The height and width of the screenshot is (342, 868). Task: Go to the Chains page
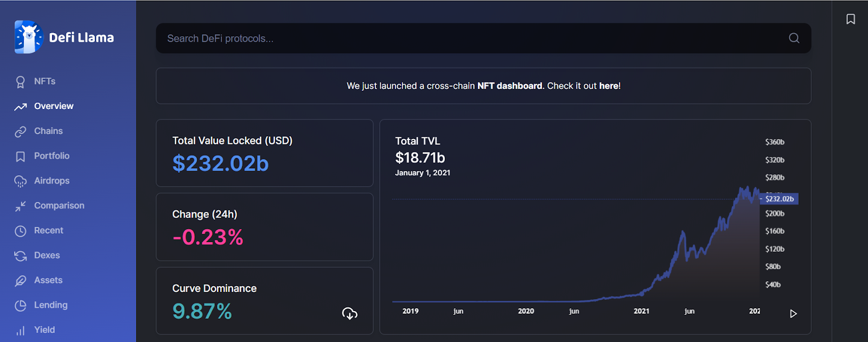point(48,131)
